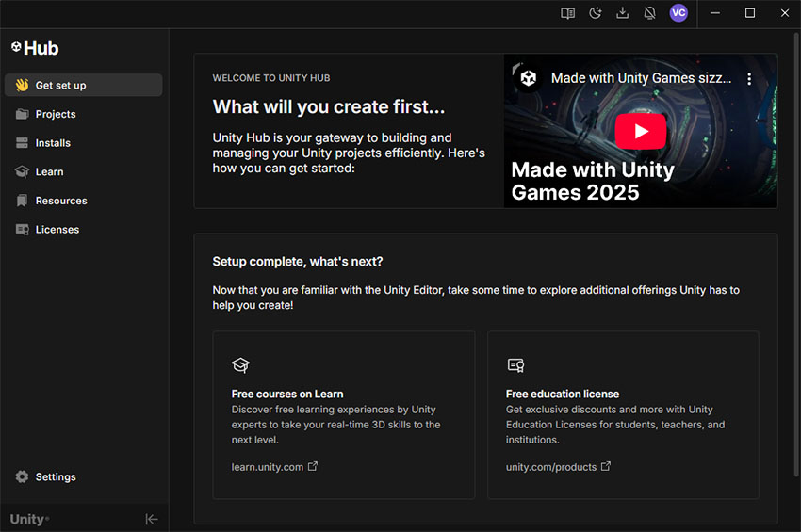Open the Learn section
The height and width of the screenshot is (532, 801).
[49, 172]
